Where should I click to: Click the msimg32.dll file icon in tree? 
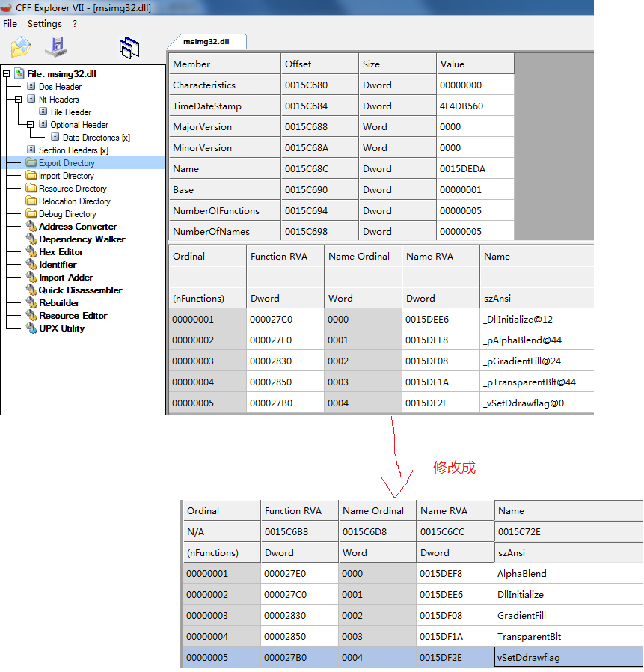[19, 73]
